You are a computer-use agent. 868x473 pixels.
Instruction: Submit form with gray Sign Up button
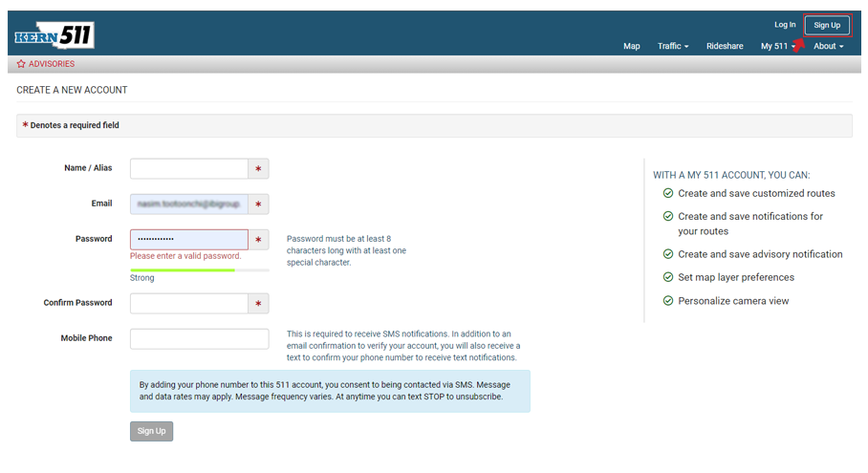(151, 431)
